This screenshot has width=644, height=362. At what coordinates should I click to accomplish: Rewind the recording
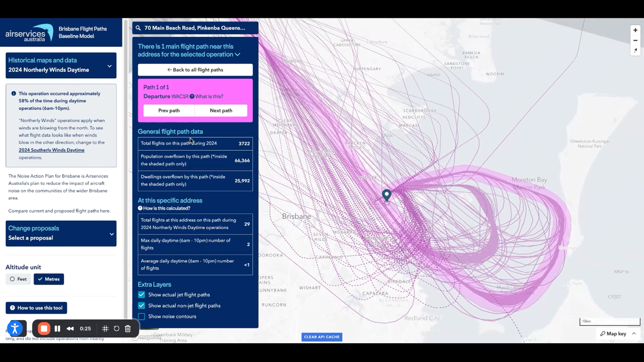pyautogui.click(x=70, y=329)
